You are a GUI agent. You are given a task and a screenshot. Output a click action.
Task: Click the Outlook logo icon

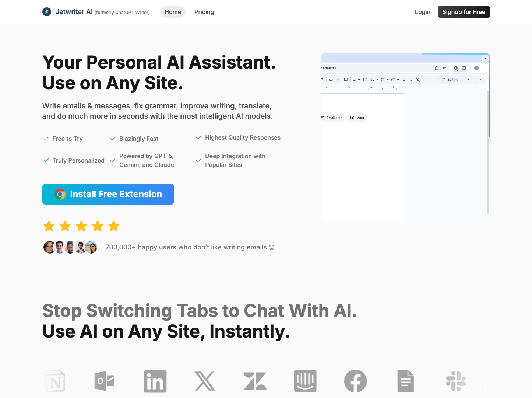click(105, 381)
